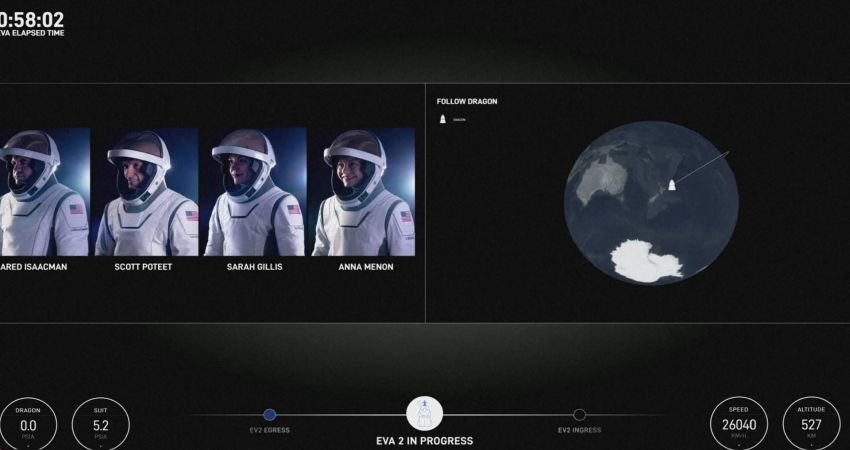The height and width of the screenshot is (450, 850).
Task: Click the Dragon capsule legend icon
Action: tap(442, 119)
